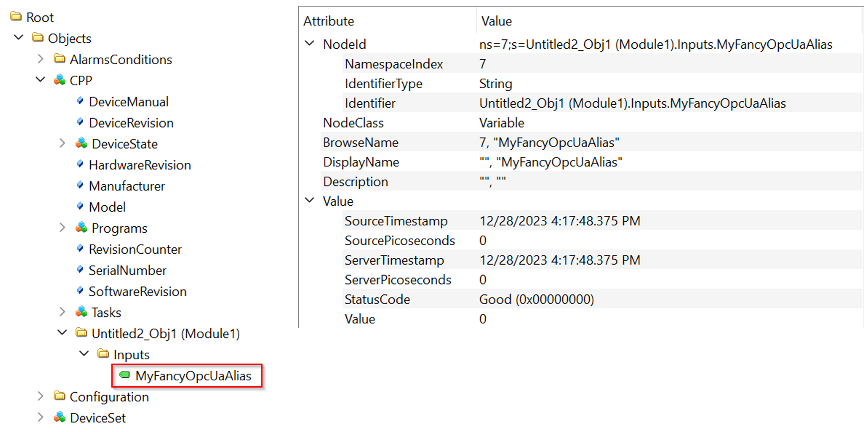Select the Objects tree item label
Image resolution: width=868 pixels, height=432 pixels.
tap(70, 38)
